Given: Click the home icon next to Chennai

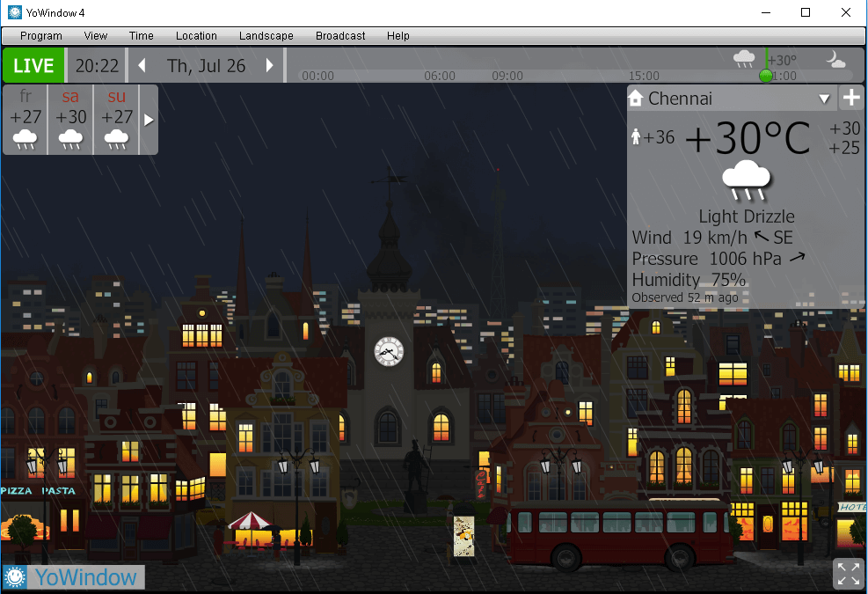Looking at the screenshot, I should [636, 98].
